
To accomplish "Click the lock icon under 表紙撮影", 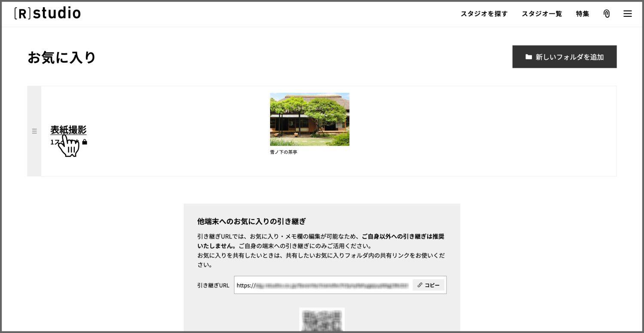I will (x=85, y=142).
